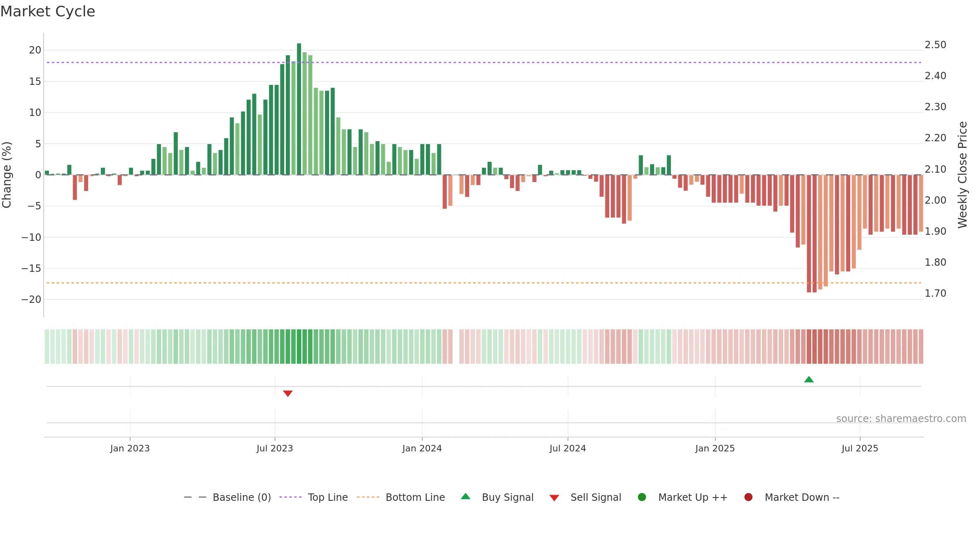Image resolution: width=980 pixels, height=551 pixels.
Task: Click the Jul 2024 x-axis label
Action: tap(568, 449)
